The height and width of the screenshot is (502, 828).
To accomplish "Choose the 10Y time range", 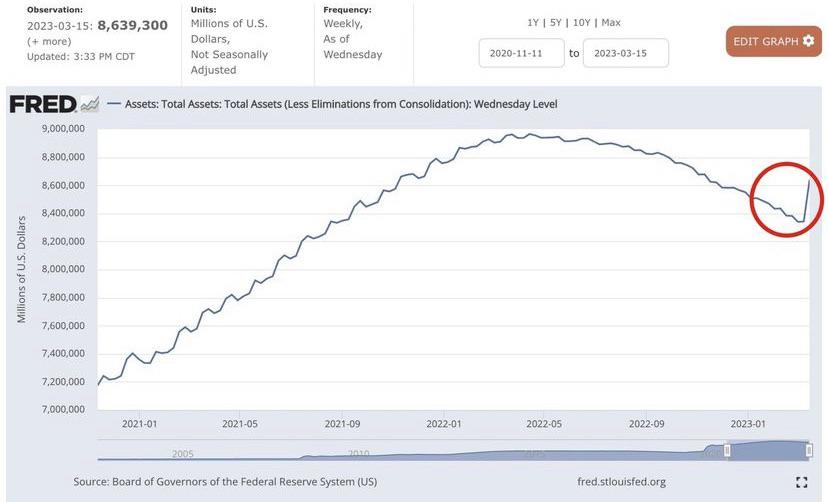I will click(581, 22).
